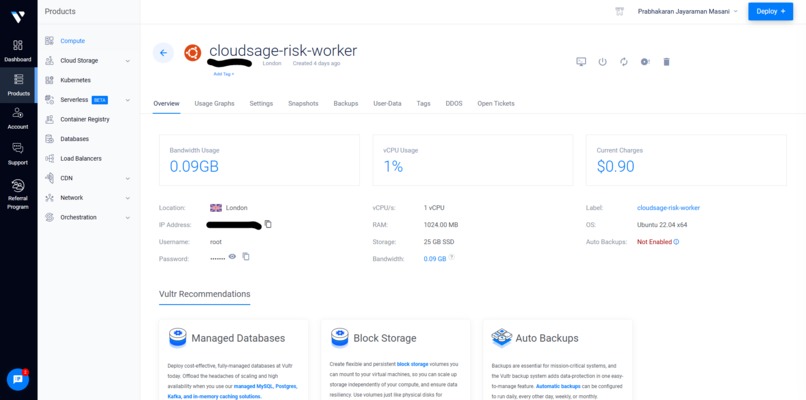Screen dimensions: 806x400
Task: Open the Tags tab
Action: point(424,103)
